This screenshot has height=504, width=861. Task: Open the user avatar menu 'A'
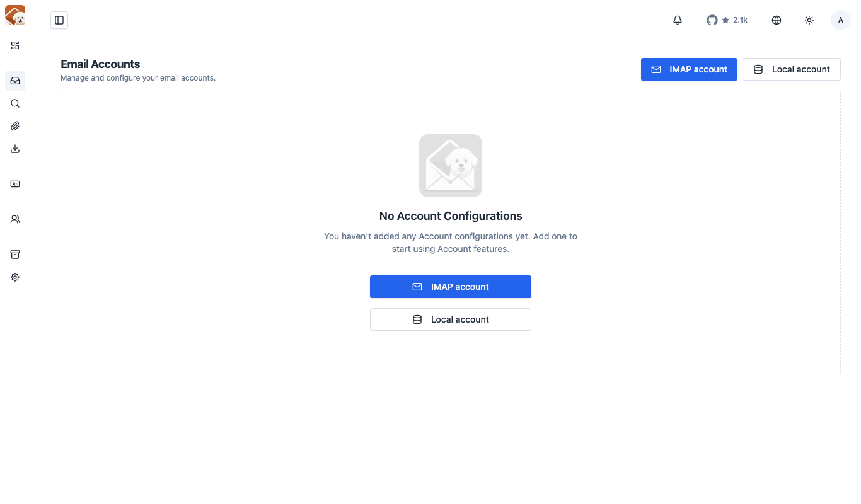[x=841, y=20]
